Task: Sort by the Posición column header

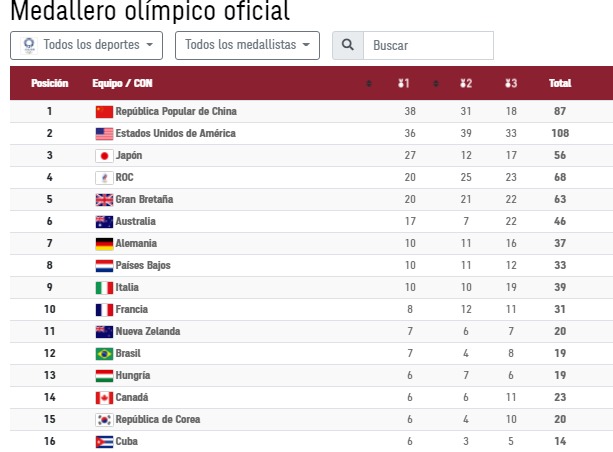Action: (x=50, y=83)
